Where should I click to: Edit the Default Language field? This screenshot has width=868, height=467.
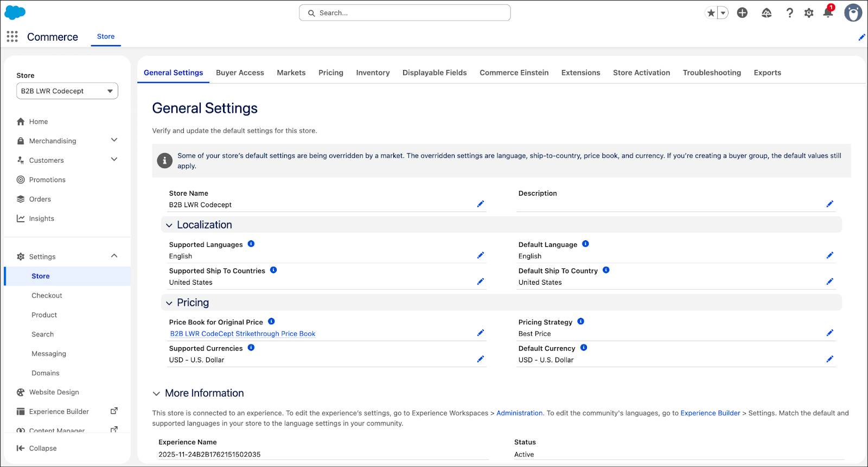[x=829, y=255]
